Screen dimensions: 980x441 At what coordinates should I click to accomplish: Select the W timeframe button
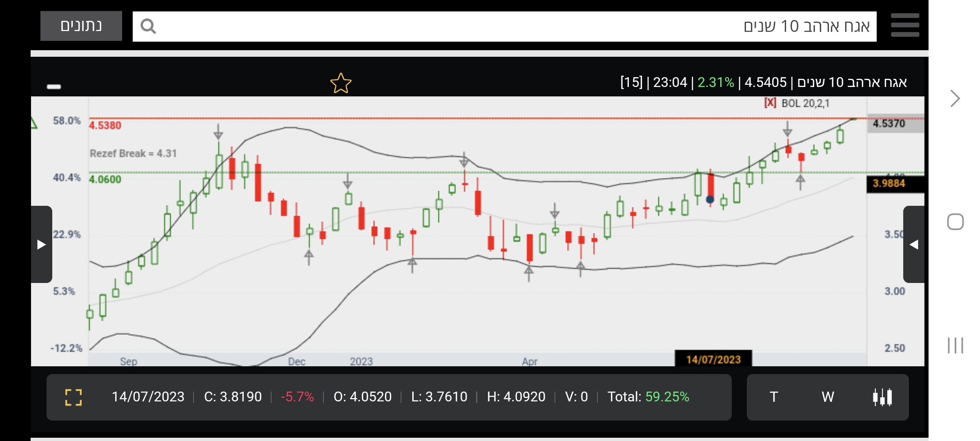click(x=828, y=397)
